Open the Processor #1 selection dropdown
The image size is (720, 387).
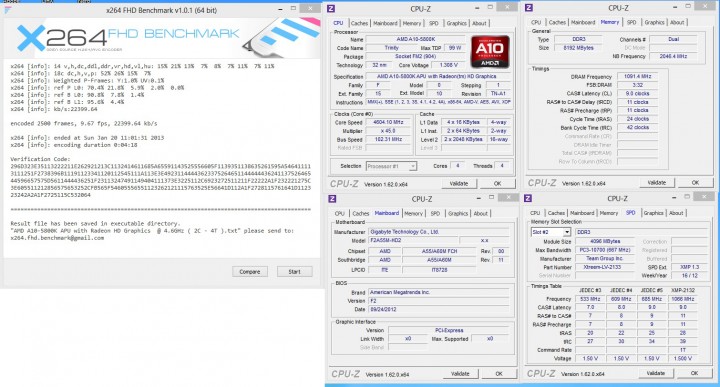pyautogui.click(x=391, y=166)
